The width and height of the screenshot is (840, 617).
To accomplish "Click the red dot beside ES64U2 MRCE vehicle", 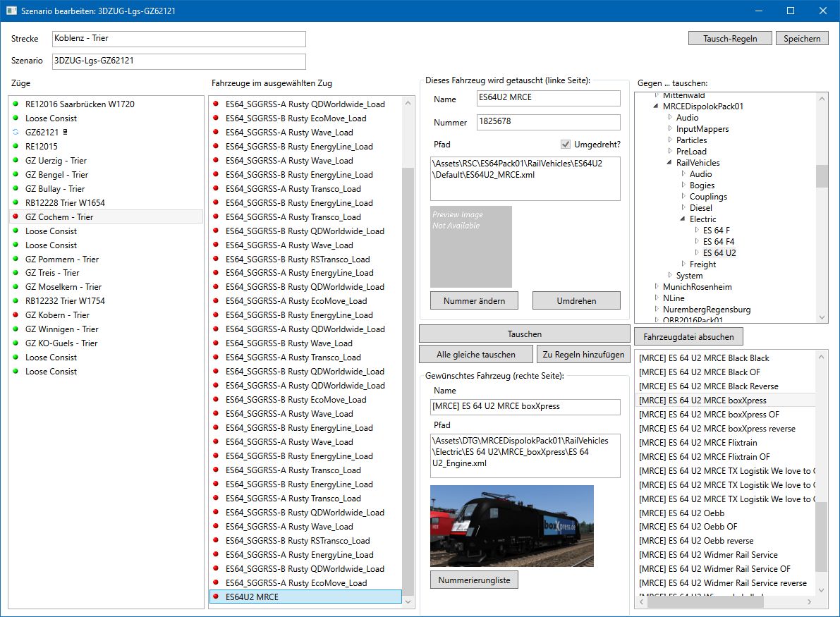I will point(216,597).
